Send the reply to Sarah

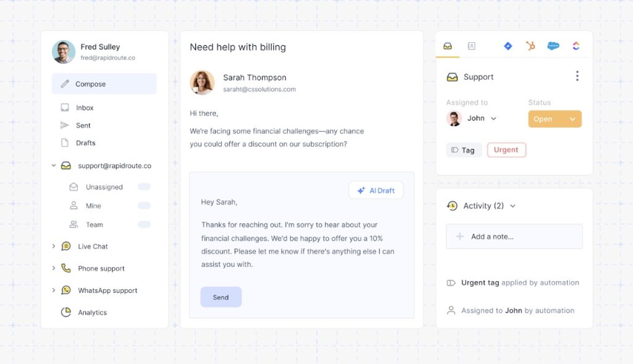[221, 297]
